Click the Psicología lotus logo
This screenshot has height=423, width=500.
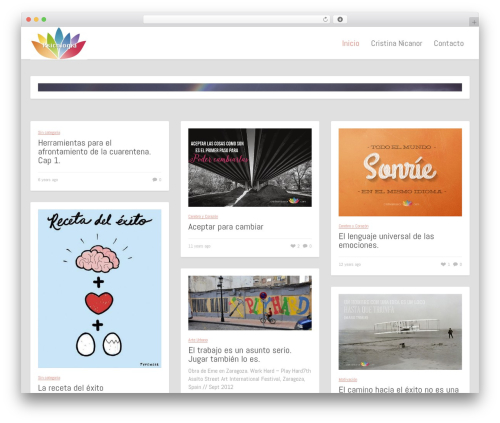click(59, 44)
